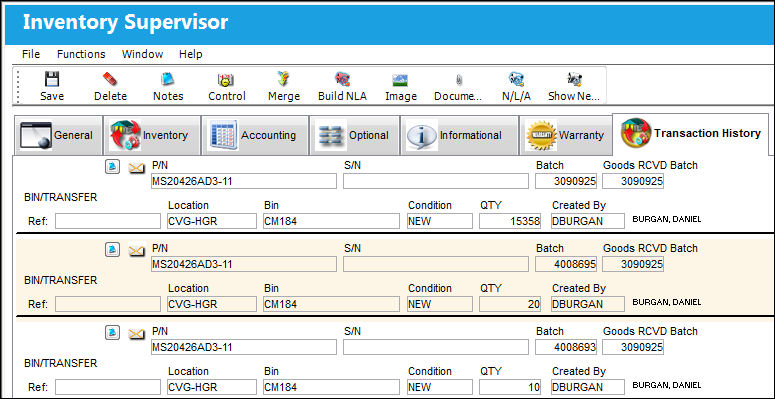Image resolution: width=775 pixels, height=399 pixels.
Task: Click envelope icon for batch 3090925 record
Action: pyautogui.click(x=136, y=169)
